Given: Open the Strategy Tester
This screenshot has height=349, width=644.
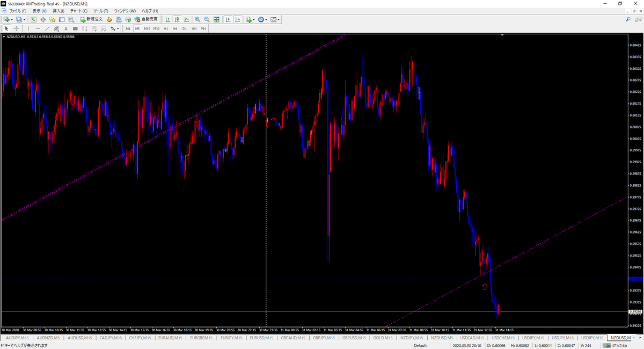Looking at the screenshot, I should (71, 19).
